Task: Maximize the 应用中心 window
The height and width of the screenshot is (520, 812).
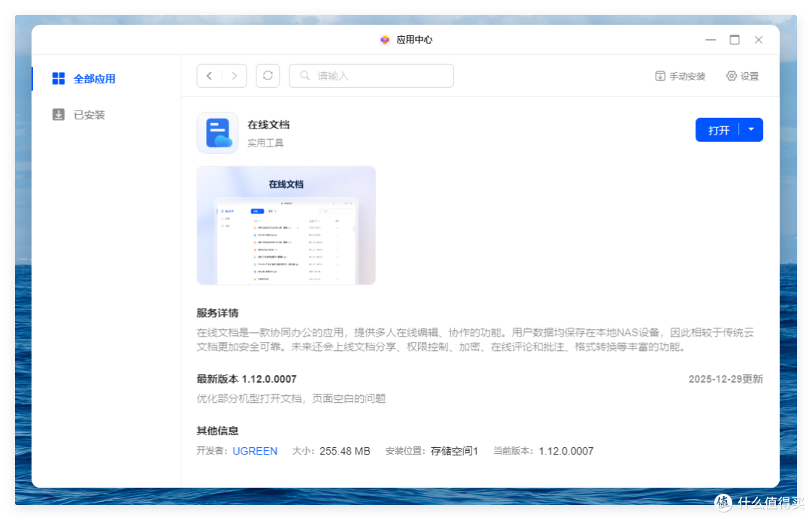Action: [735, 40]
